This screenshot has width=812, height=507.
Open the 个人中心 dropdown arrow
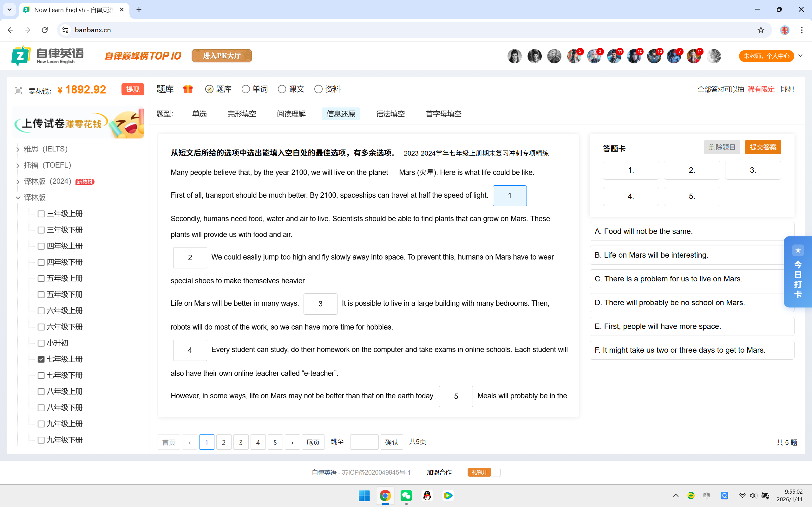pyautogui.click(x=801, y=56)
